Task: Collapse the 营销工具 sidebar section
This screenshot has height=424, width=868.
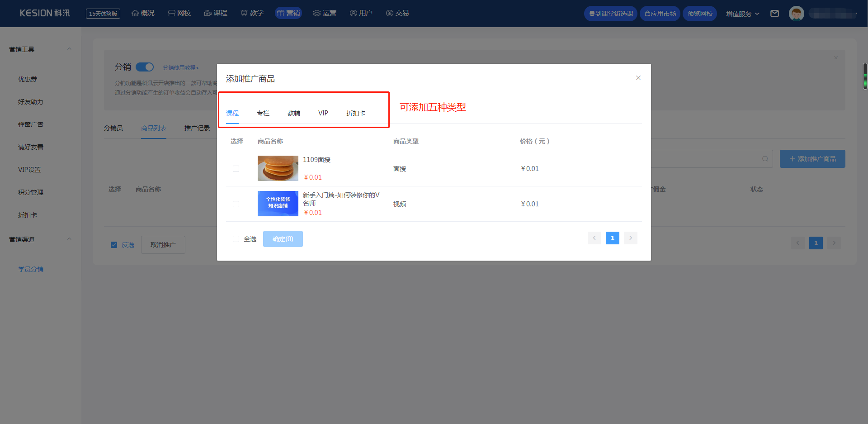Action: click(69, 49)
